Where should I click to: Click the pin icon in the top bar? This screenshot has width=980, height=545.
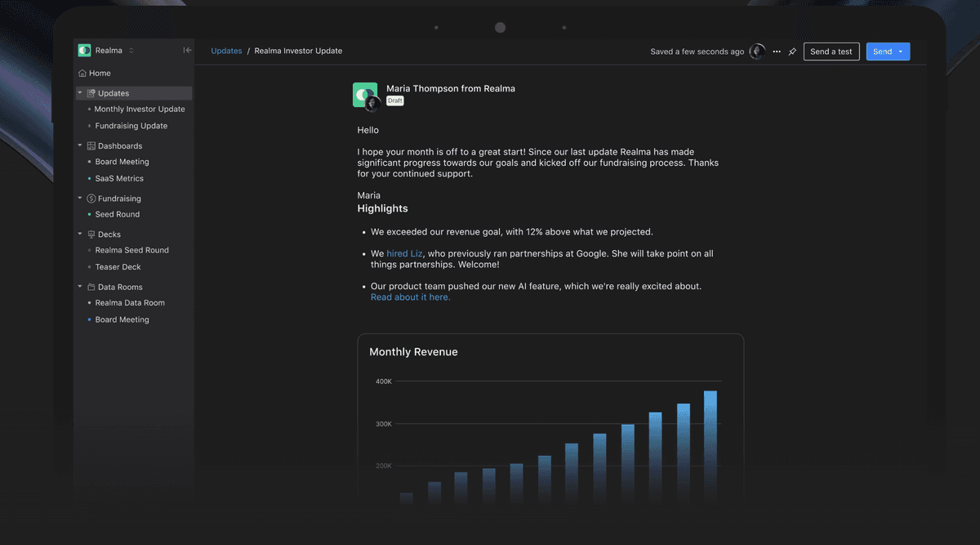(792, 51)
